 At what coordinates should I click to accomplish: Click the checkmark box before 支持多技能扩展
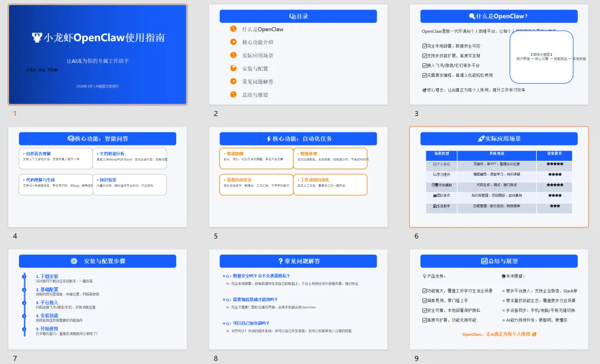424,56
